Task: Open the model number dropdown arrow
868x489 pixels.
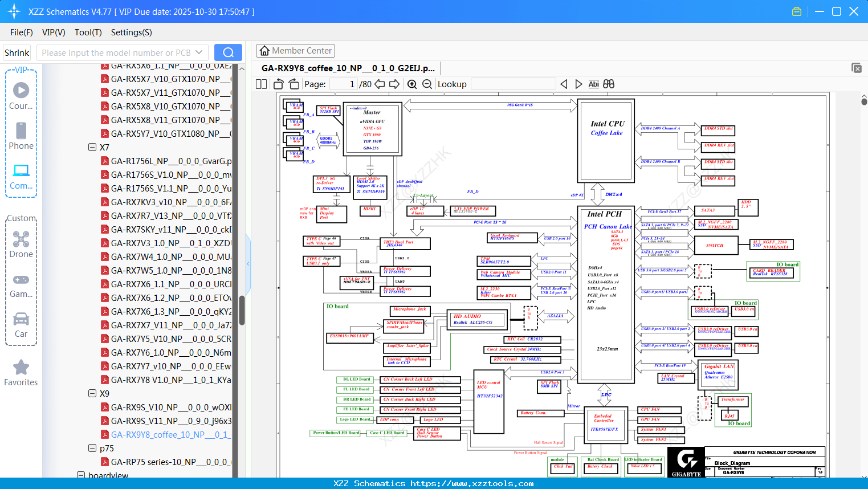Action: pos(199,52)
